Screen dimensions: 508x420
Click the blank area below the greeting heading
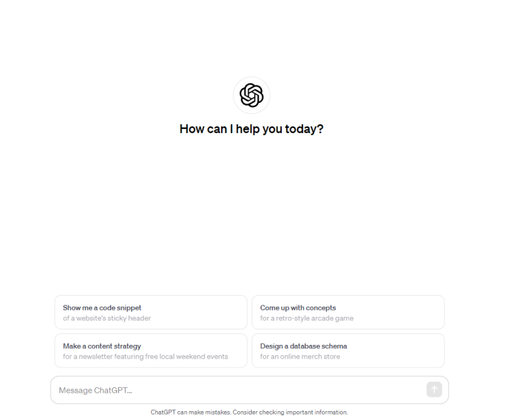(251, 205)
